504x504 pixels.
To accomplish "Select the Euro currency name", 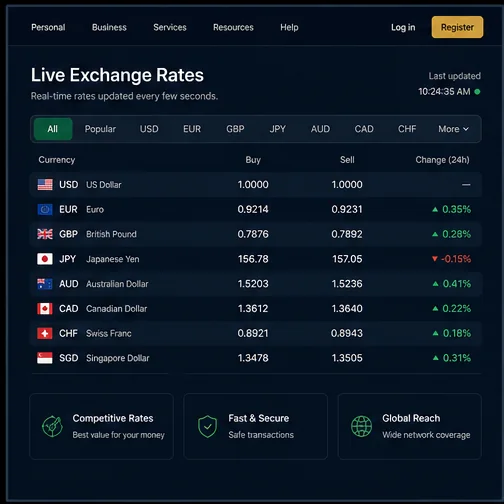I will pos(95,209).
